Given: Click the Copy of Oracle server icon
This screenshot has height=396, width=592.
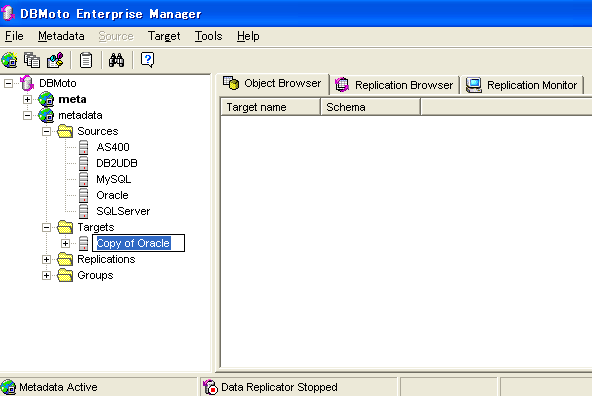Looking at the screenshot, I should [84, 243].
